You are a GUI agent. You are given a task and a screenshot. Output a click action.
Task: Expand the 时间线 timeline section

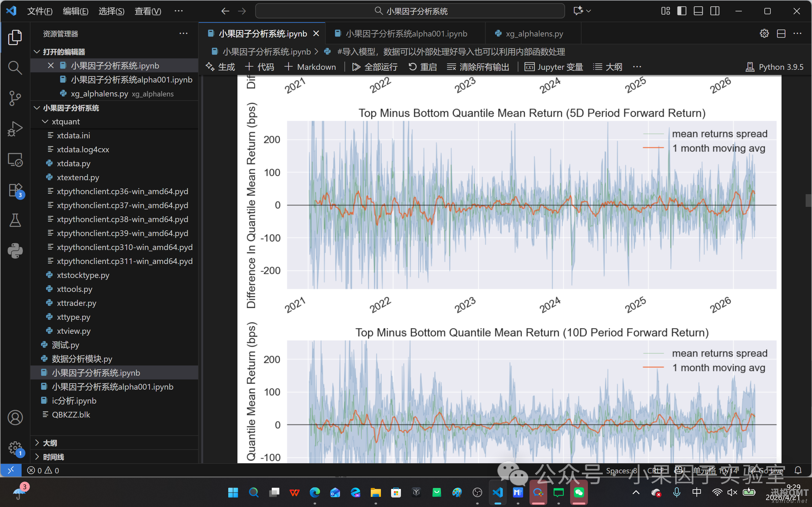pos(53,457)
